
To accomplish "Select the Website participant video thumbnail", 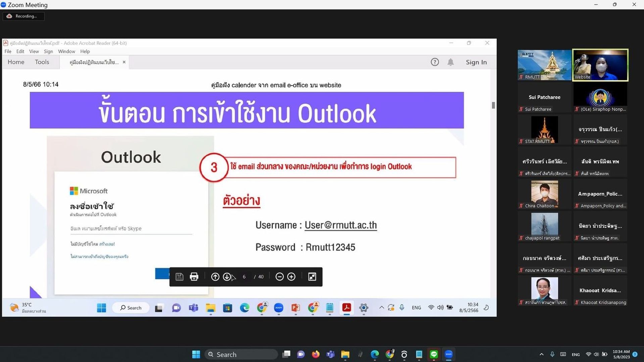I will point(600,65).
